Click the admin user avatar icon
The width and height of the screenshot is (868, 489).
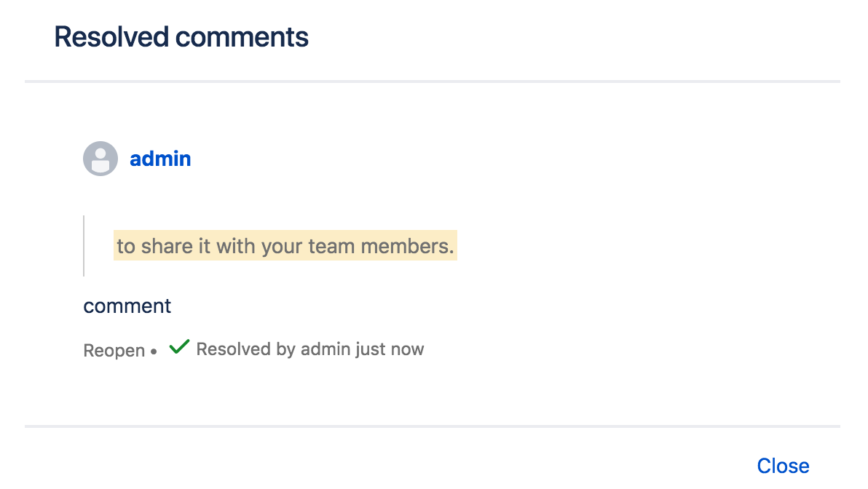100,159
